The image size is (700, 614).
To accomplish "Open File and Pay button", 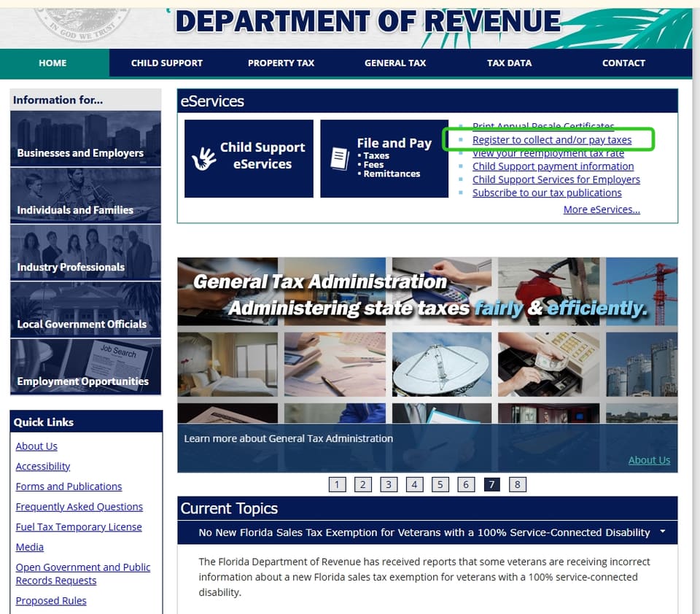I will coord(384,158).
